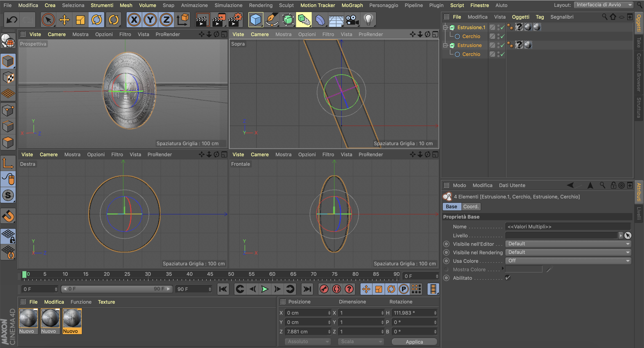Toggle the Visibile nell'Editor animation radio circle

pos(446,244)
